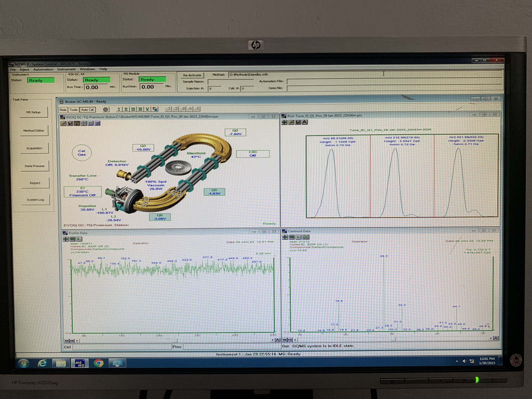Viewport: 532px width, 399px height.
Task: Open the Role dropdown in Bruker window
Action: coord(63,110)
